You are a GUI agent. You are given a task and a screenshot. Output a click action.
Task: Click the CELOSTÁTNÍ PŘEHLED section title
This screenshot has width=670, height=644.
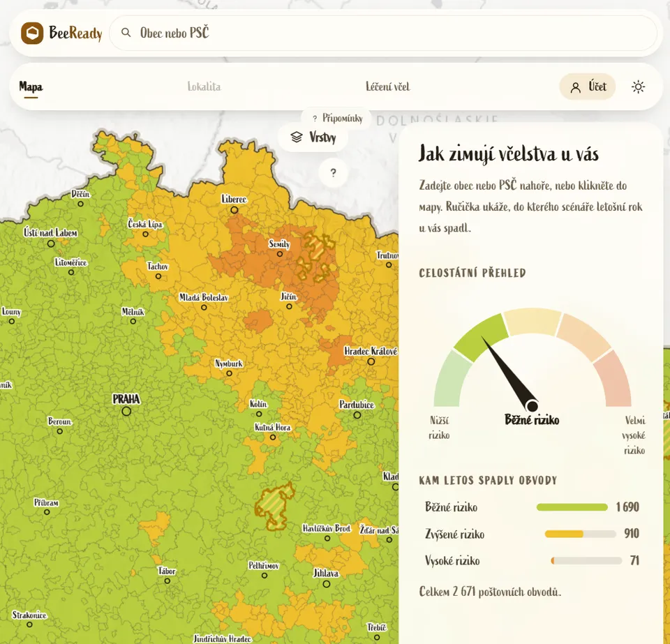[472, 273]
